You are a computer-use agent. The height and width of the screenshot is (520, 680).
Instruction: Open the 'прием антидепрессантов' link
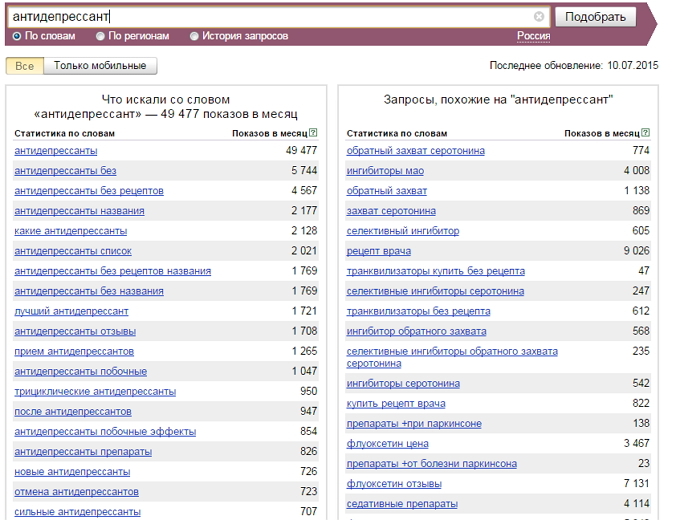point(74,351)
